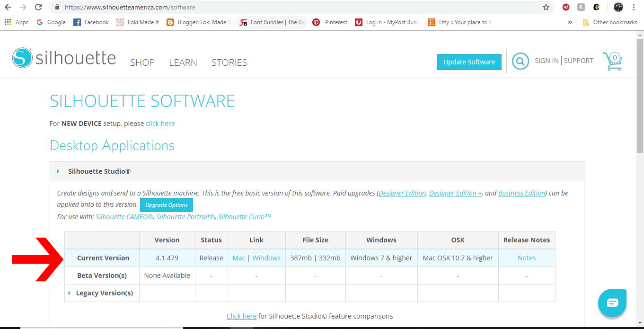Click the 'Windows 7 & higher' cell

click(x=381, y=258)
